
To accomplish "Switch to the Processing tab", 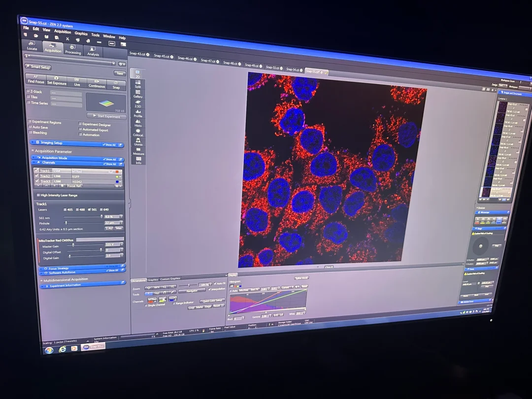I will tap(73, 49).
